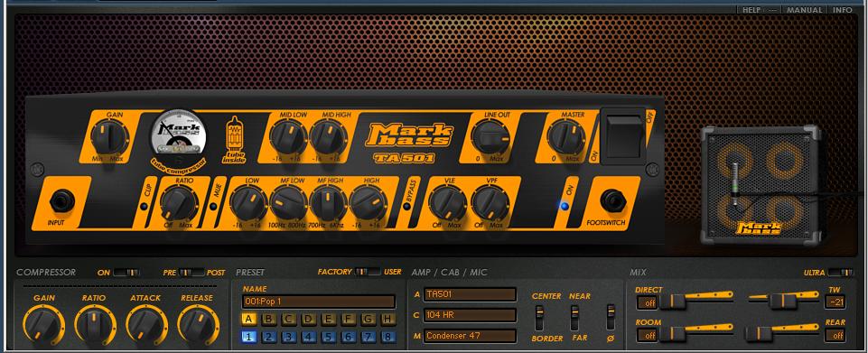Click the MASTER knob on amp
This screenshot has height=353, width=868.
pos(565,136)
